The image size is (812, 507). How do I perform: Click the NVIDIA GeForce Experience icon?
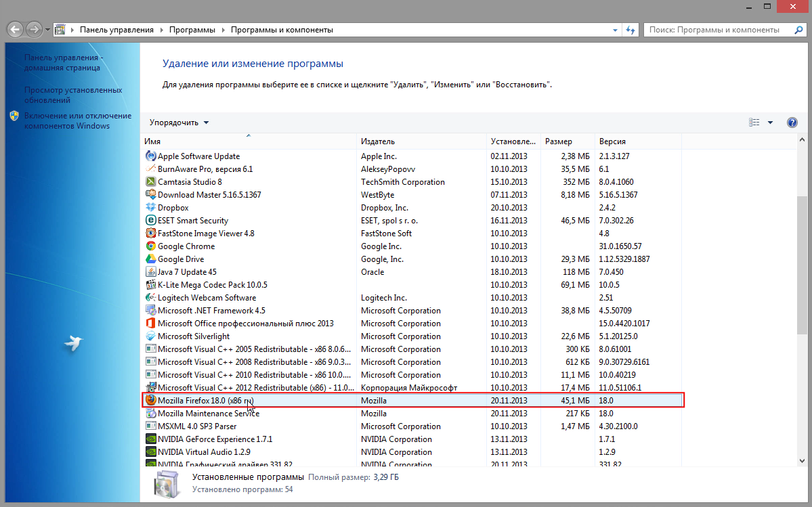(x=151, y=439)
